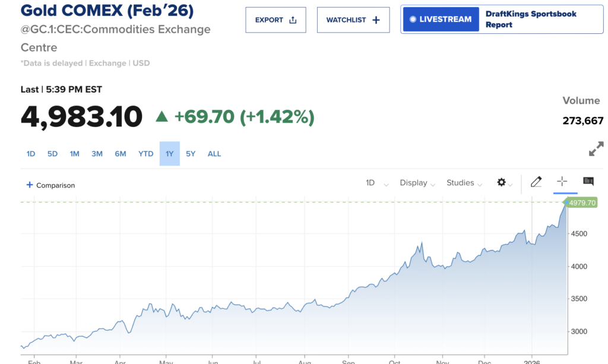Screen dimensions: 608x364
Task: Expand the 1D interval dropdown
Action: pos(377,183)
